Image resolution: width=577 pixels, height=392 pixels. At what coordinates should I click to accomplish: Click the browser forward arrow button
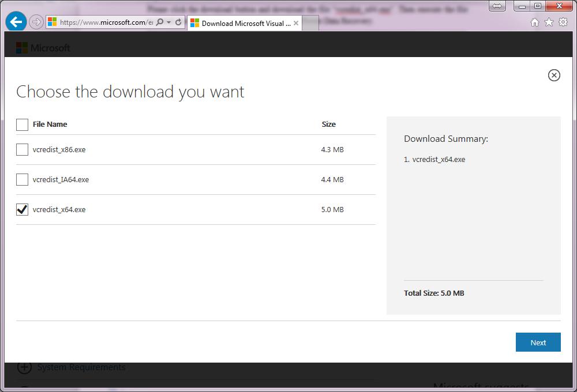tap(36, 22)
